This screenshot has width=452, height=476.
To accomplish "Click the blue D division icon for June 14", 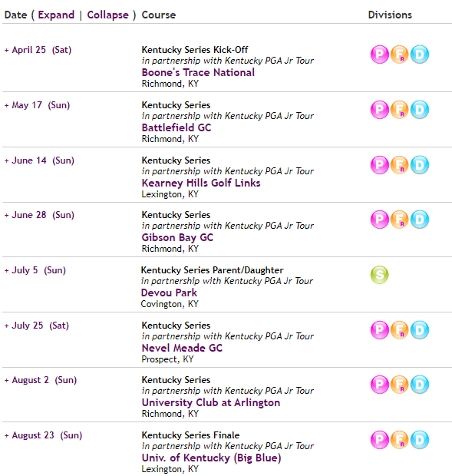I will click(420, 165).
